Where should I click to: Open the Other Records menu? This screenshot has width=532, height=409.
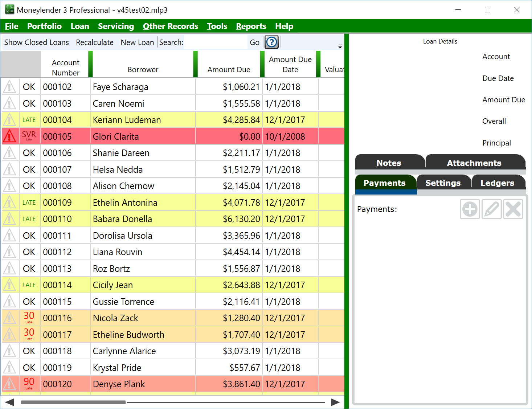(x=171, y=26)
